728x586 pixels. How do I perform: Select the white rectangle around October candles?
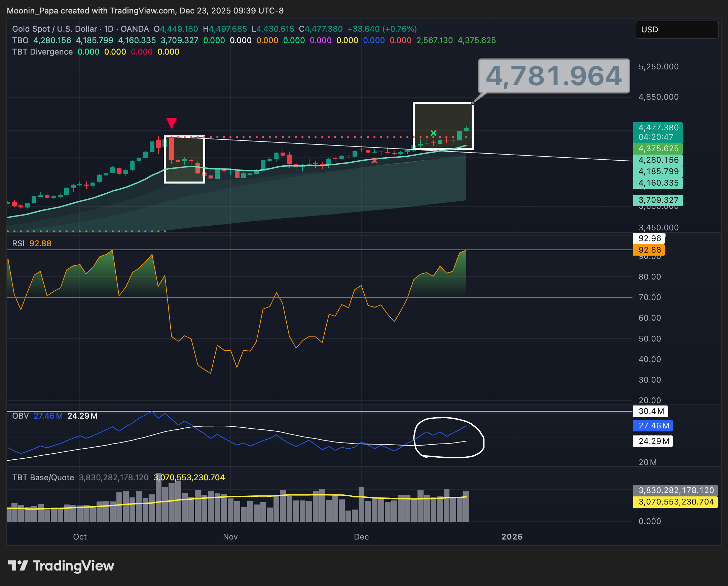pyautogui.click(x=165, y=159)
